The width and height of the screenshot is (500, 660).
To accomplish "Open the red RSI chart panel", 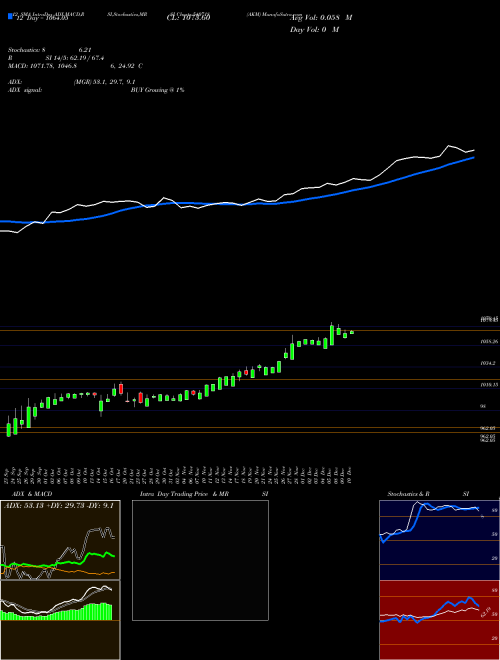I will [439, 620].
